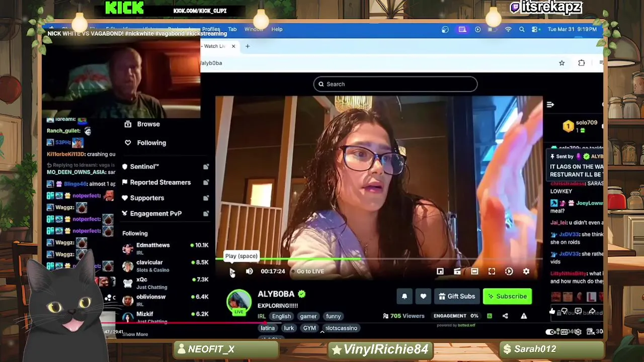Follow ALYBOBA with the heart button
This screenshot has height=362, width=644.
pos(423,296)
